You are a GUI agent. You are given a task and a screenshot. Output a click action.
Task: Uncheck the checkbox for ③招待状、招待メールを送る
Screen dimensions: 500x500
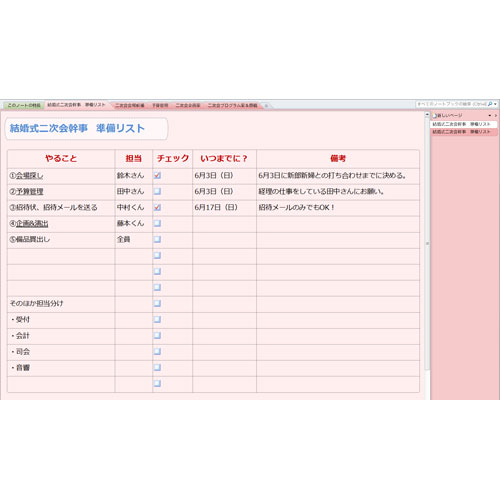[x=157, y=207]
